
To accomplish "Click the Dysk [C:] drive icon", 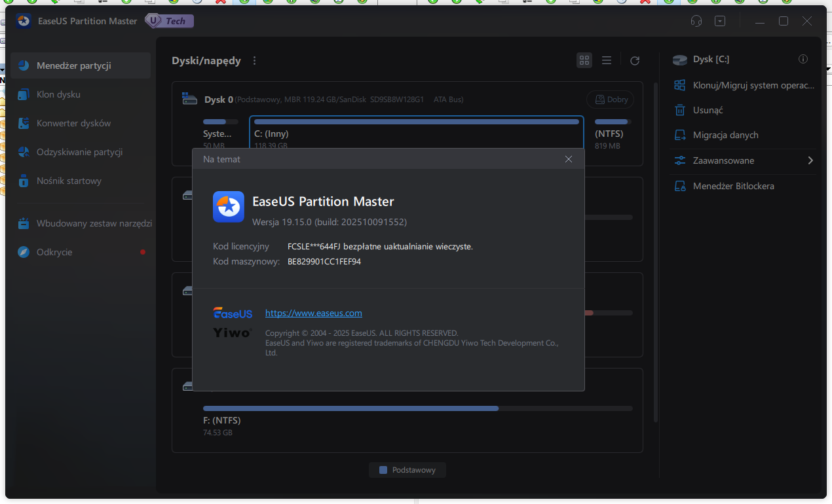I will 681,60.
